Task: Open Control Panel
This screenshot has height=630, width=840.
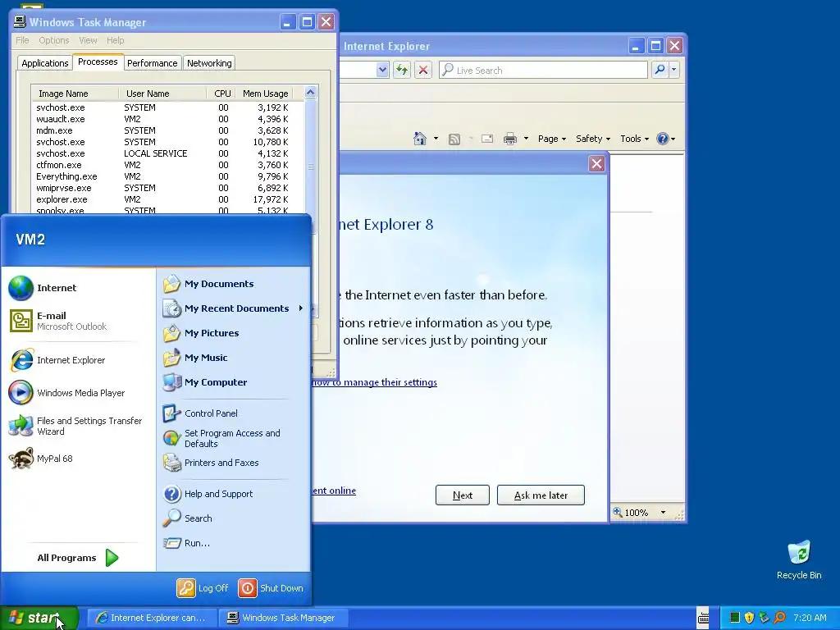Action: click(x=200, y=413)
